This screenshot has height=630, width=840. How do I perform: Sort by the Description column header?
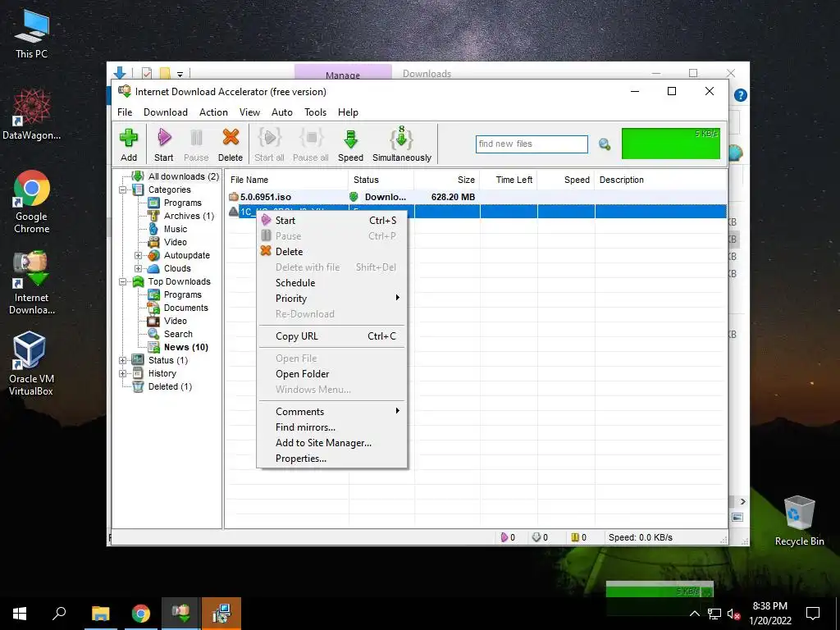pyautogui.click(x=660, y=180)
